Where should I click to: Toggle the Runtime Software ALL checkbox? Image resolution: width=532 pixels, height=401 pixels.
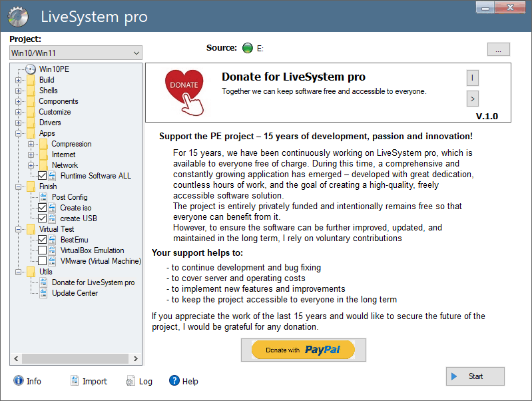(43, 176)
